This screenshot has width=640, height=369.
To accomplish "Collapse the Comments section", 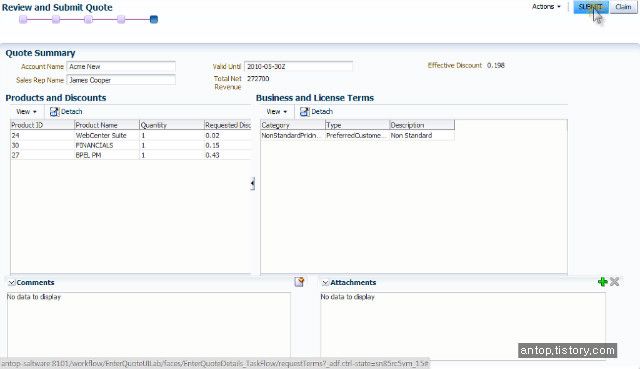I will coord(11,282).
